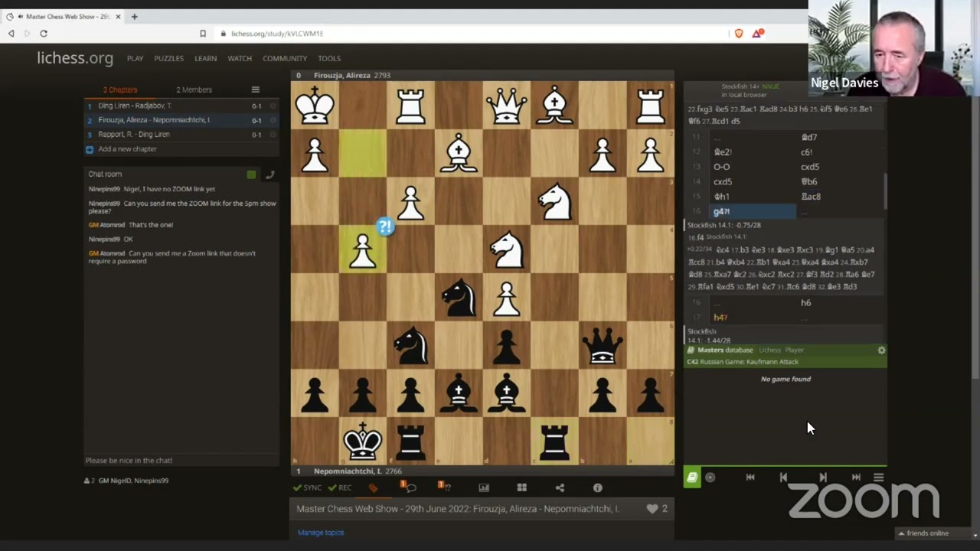Toggle the opening explorer book button
Image resolution: width=980 pixels, height=551 pixels.
tap(692, 477)
